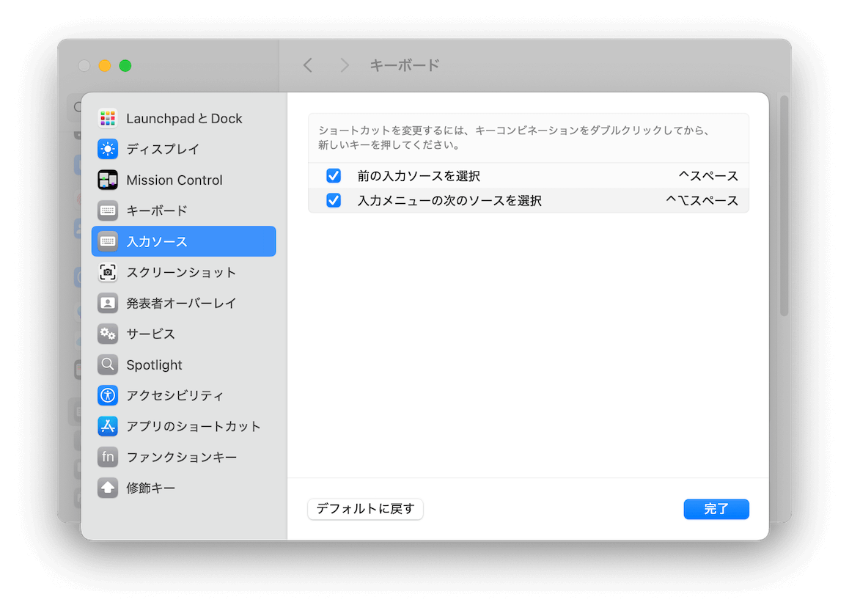The image size is (849, 616).
Task: Click 入力メニューの次のソースを選択 label text
Action: click(x=449, y=200)
